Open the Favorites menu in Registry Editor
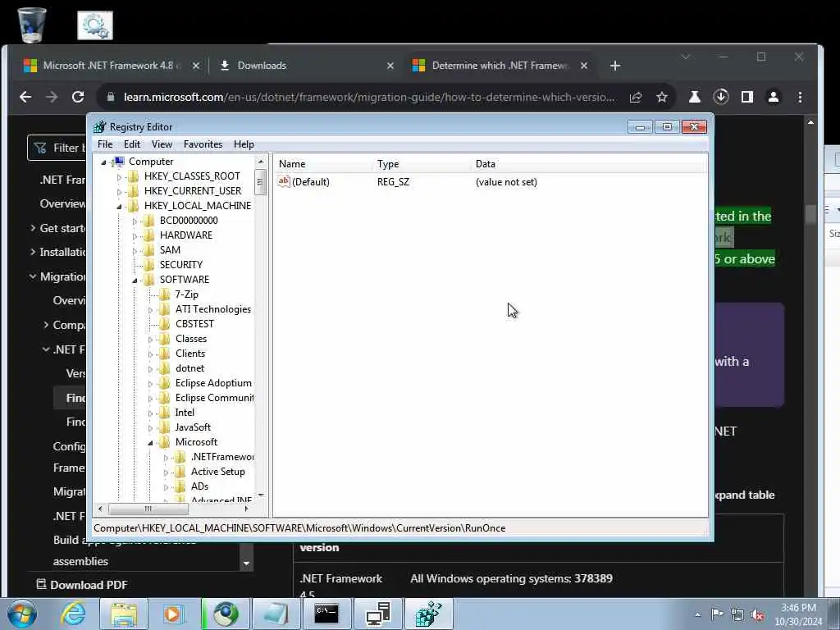This screenshot has width=840, height=630. click(203, 144)
